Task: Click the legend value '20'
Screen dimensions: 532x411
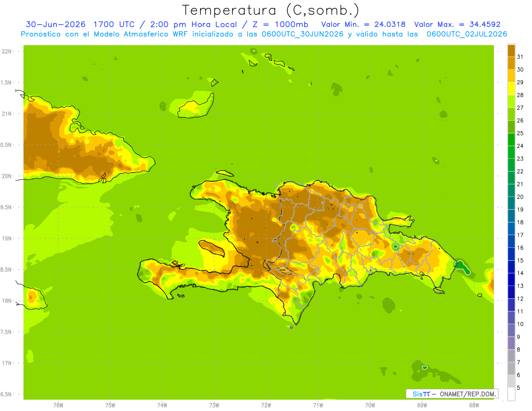Action: [520, 197]
